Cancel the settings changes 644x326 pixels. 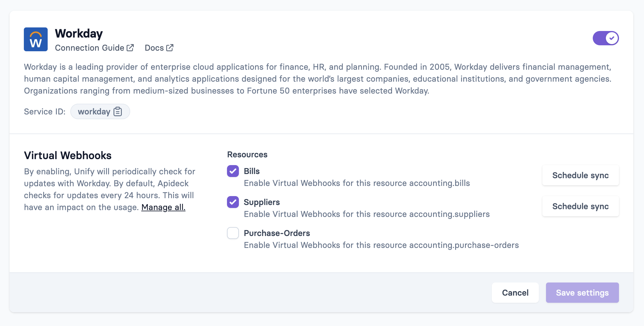[515, 293]
